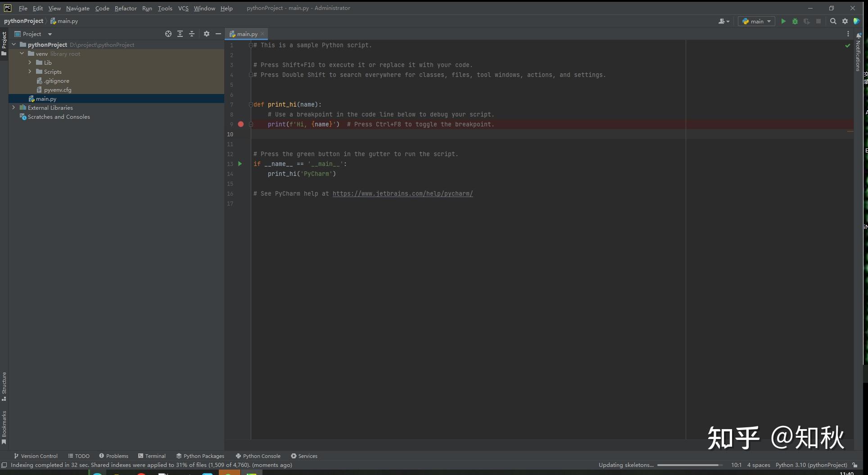Screen dimensions: 868x475
Task: Start debugging with the bug icon
Action: (795, 21)
